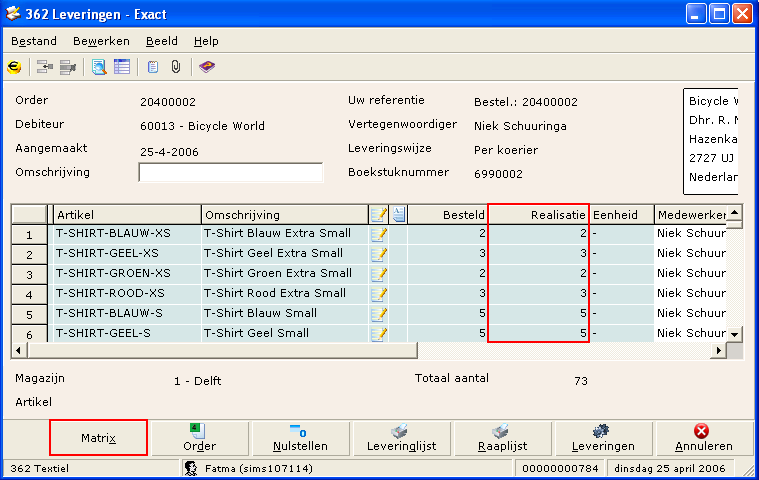Click the Raaplijst button
This screenshot has height=480, width=759.
pyautogui.click(x=501, y=438)
